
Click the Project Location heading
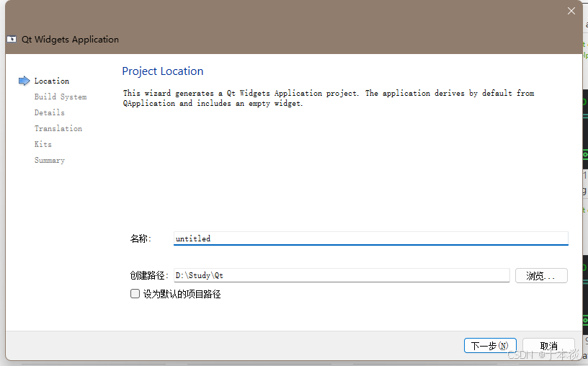click(x=163, y=71)
